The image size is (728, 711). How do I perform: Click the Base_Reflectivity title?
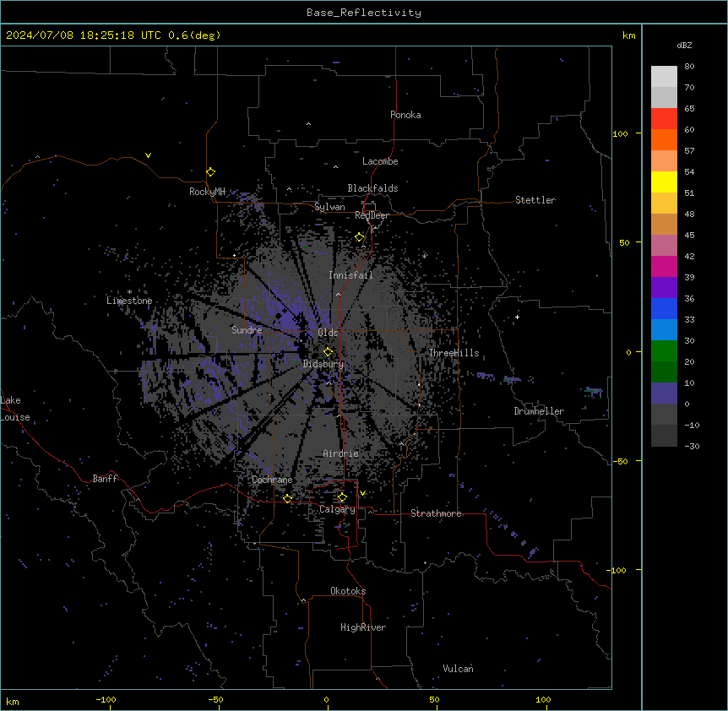point(364,13)
